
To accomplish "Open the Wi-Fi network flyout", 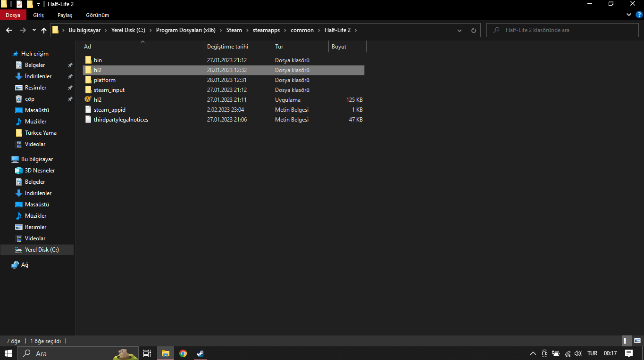I will 568,353.
